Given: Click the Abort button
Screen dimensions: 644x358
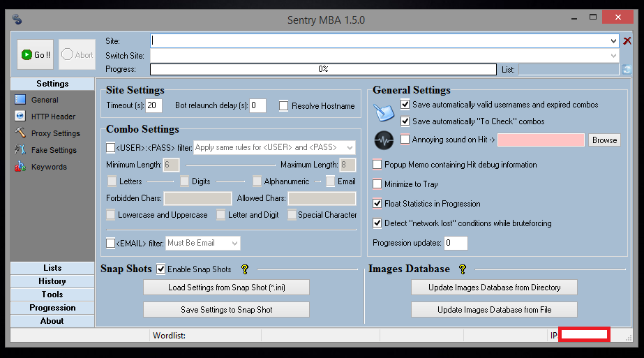Looking at the screenshot, I should pyautogui.click(x=77, y=54).
